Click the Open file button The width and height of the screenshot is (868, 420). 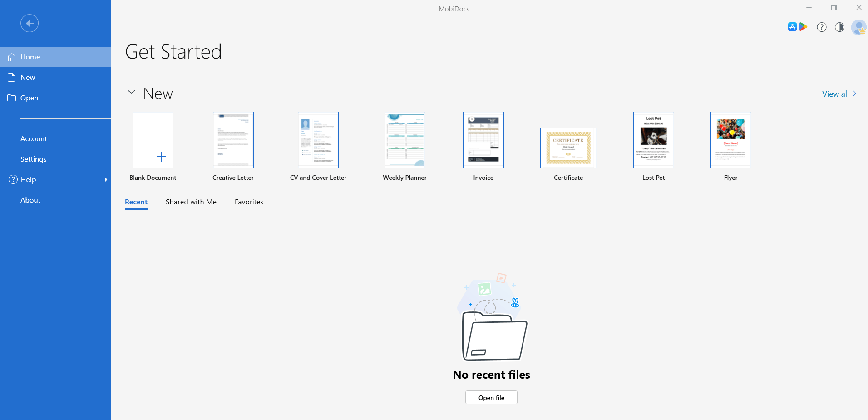[491, 398]
